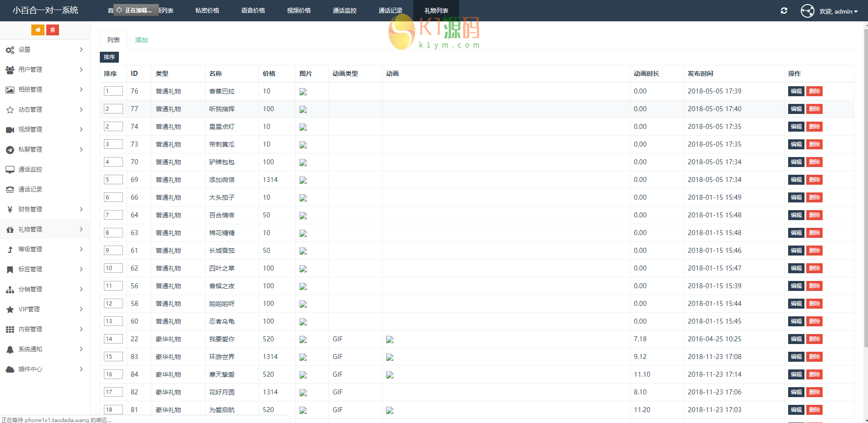Click the sort order field for 添加微信
This screenshot has height=423, width=868.
[113, 180]
